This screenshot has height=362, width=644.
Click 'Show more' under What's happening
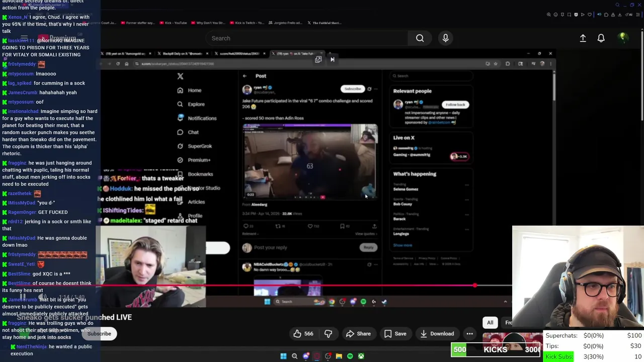[x=403, y=245]
